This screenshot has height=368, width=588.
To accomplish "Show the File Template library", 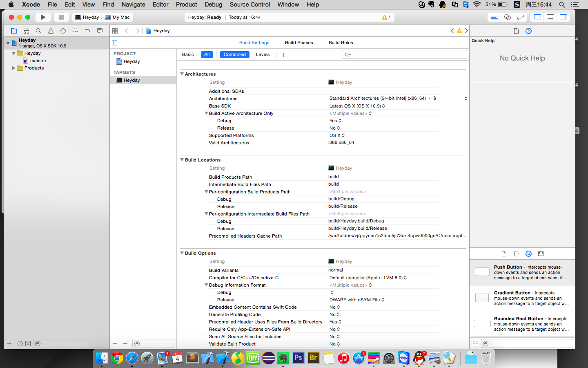I will click(504, 254).
